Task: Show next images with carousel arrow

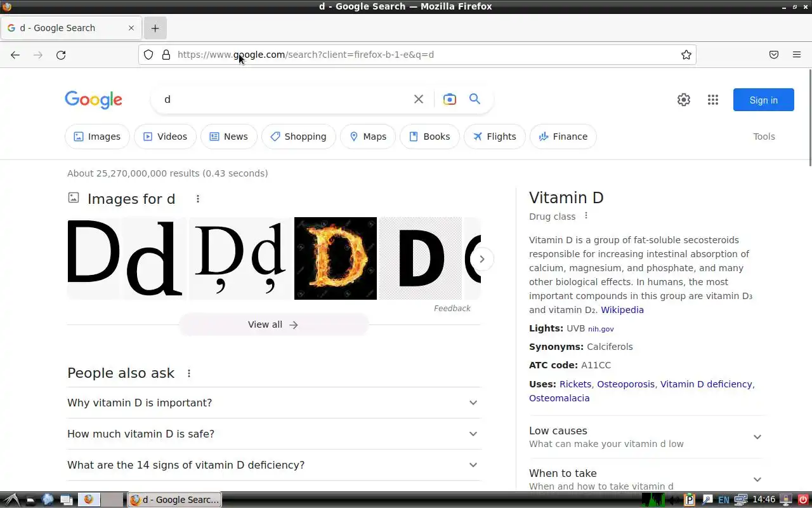Action: [482, 259]
